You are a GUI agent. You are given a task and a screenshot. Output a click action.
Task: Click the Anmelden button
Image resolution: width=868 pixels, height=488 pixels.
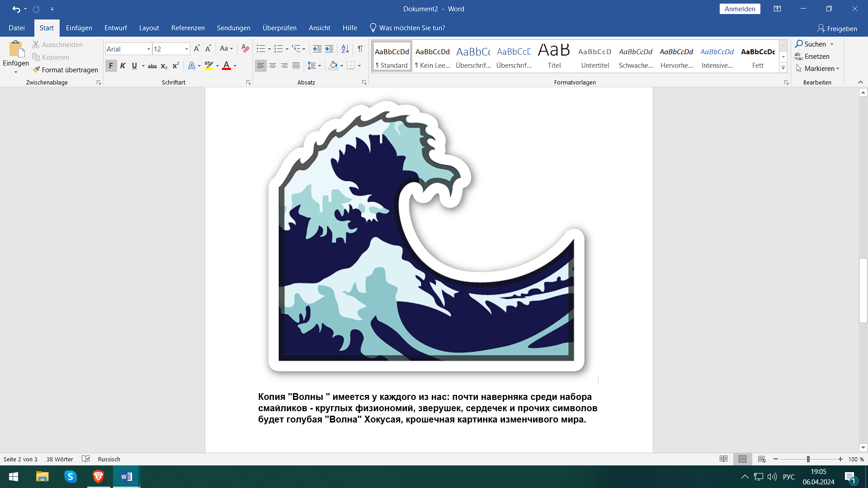click(x=740, y=9)
